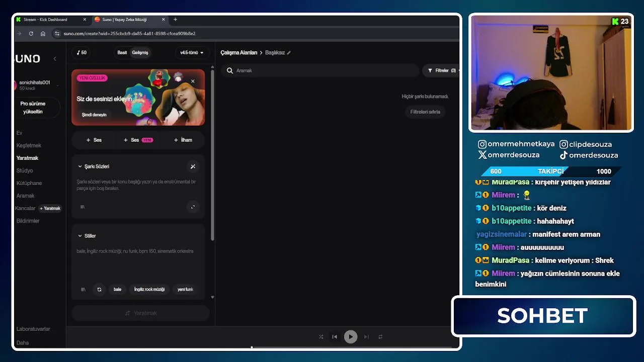
Task: Go to the browser home page
Action: 43,34
